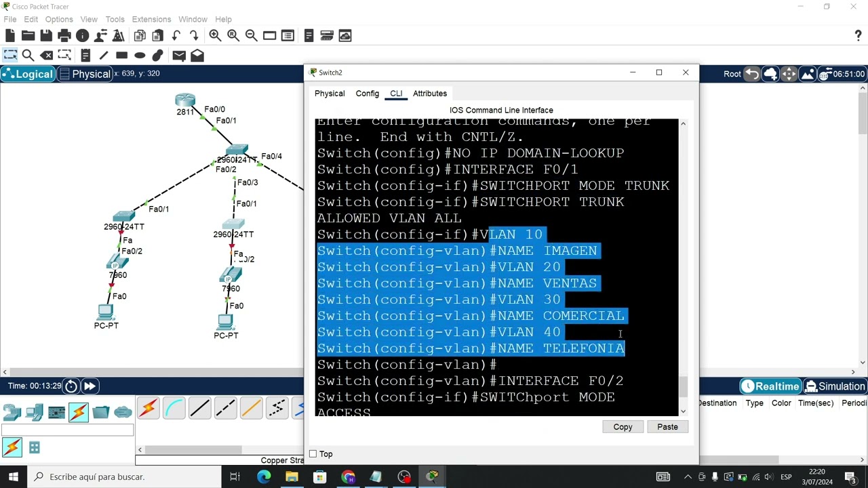Place a Note on workspace
Screen dimensions: 868x488
click(85, 55)
